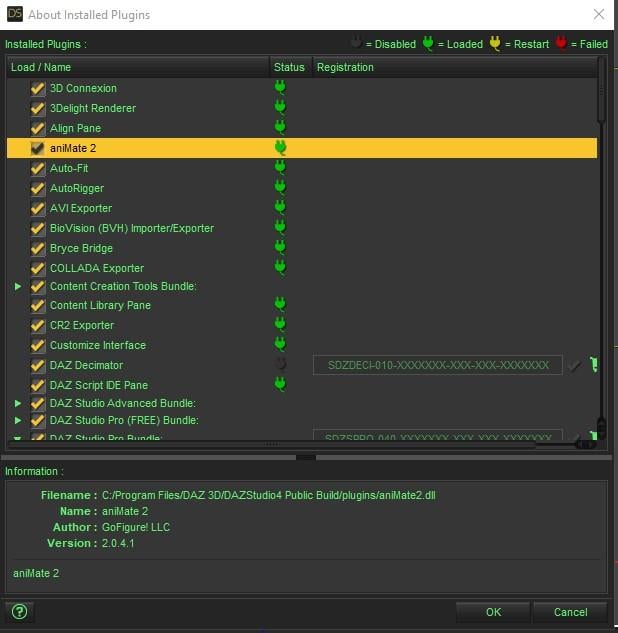Toggle the Bryce Bridge checkbox

click(38, 248)
